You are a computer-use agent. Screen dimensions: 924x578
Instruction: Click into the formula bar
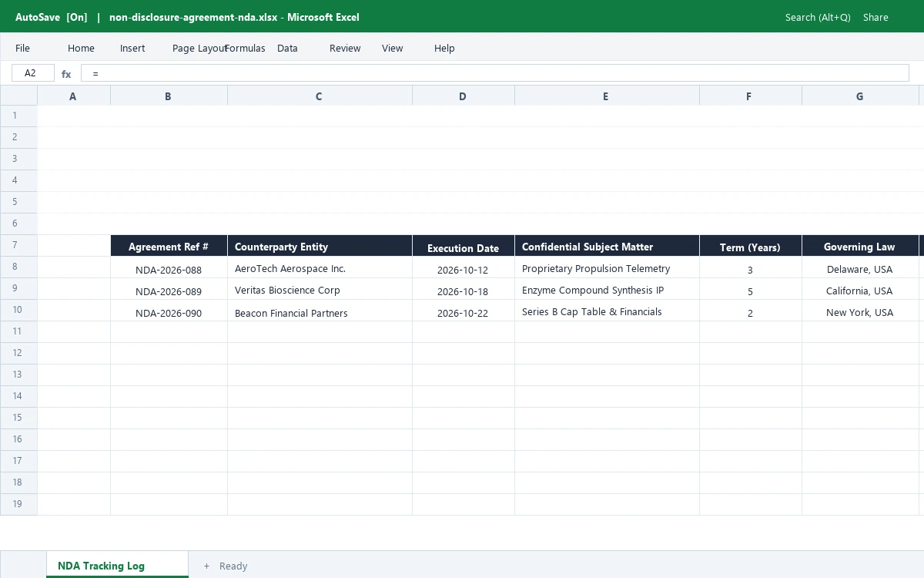point(494,73)
